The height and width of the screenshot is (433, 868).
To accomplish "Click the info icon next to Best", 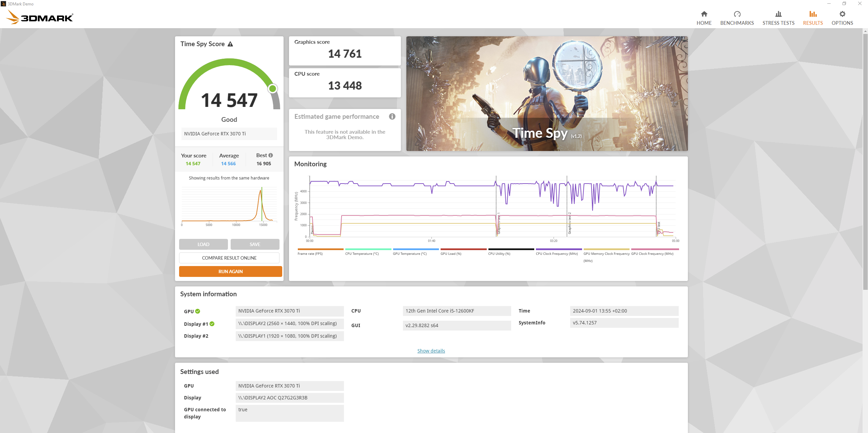I will coord(271,155).
